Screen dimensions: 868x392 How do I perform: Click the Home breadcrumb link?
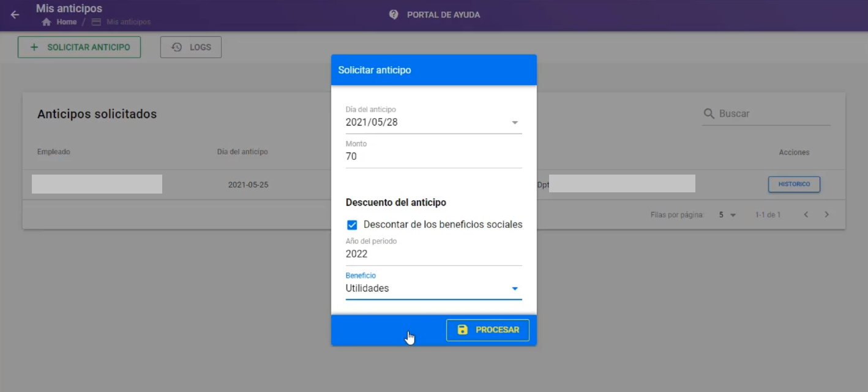[67, 22]
